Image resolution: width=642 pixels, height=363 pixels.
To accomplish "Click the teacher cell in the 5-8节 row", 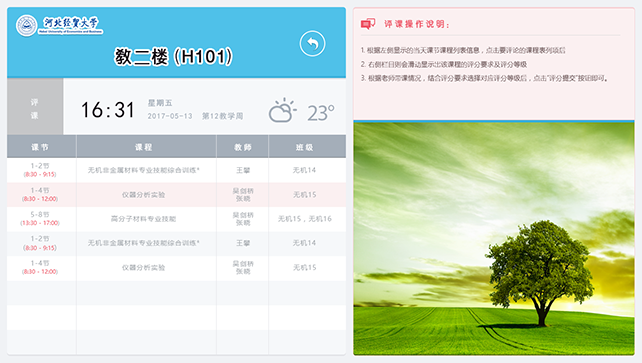I will click(243, 219).
